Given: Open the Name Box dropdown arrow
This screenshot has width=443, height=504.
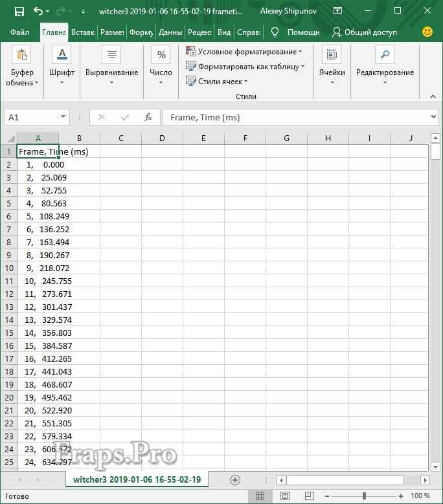Looking at the screenshot, I should click(x=63, y=117).
